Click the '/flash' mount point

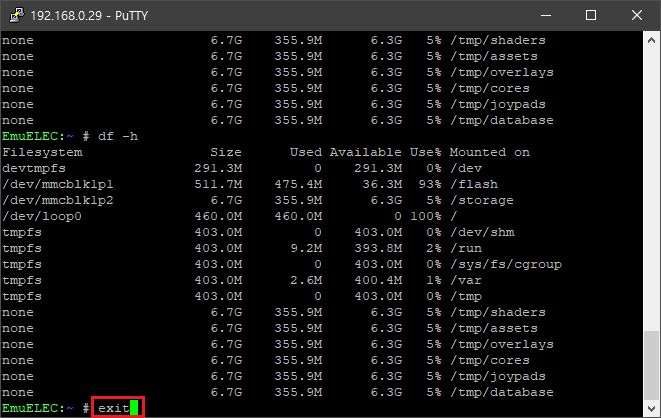coord(474,185)
